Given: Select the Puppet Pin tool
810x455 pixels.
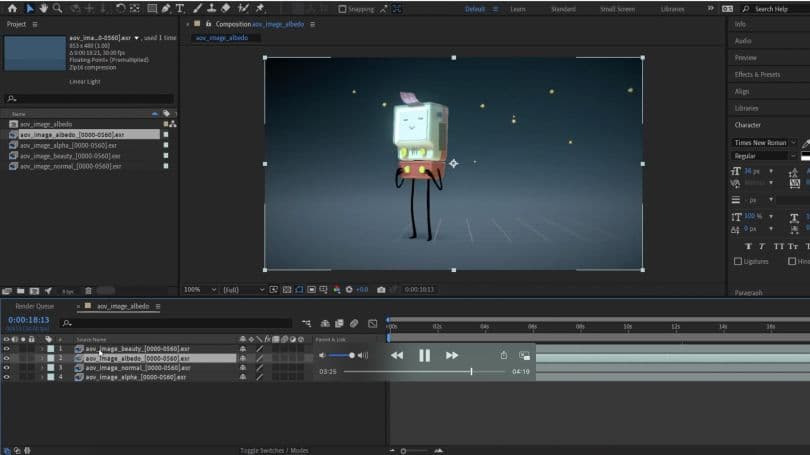Looking at the screenshot, I should point(260,8).
